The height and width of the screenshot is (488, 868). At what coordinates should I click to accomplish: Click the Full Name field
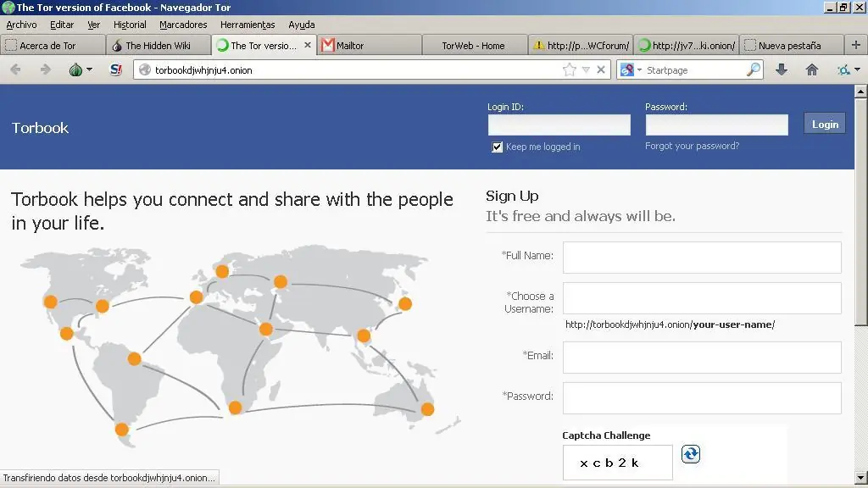[x=702, y=258]
